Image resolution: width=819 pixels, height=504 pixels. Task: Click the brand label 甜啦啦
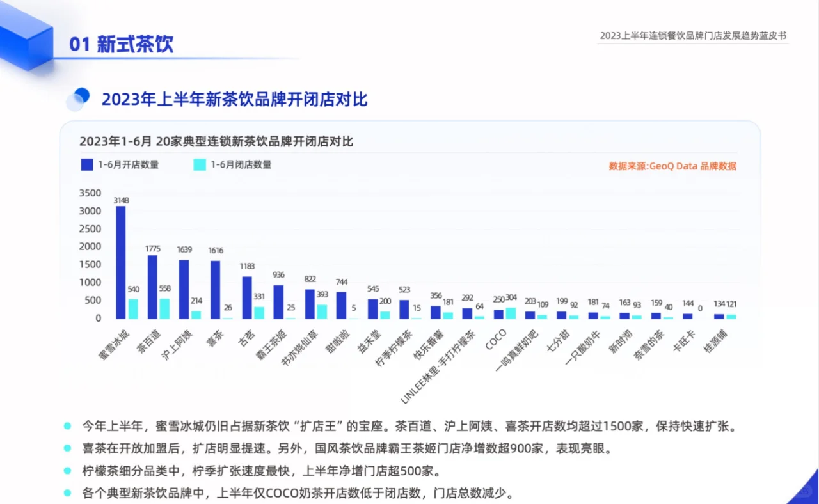(337, 340)
